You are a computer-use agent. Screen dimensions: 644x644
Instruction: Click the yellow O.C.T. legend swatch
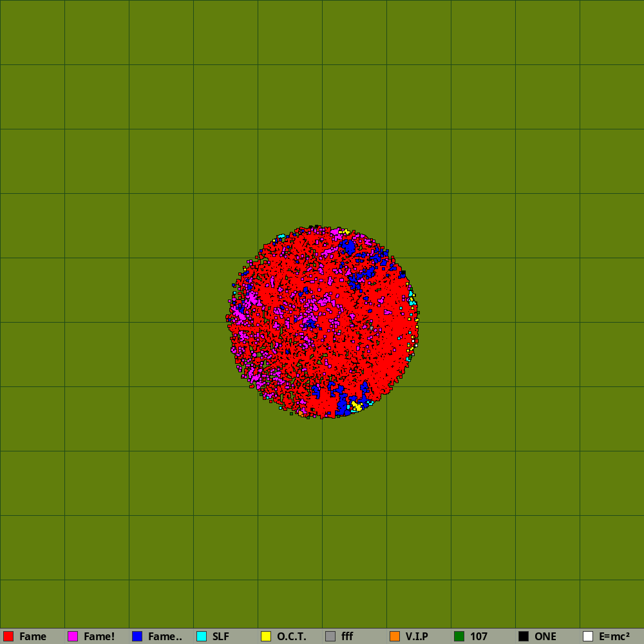pyautogui.click(x=266, y=636)
